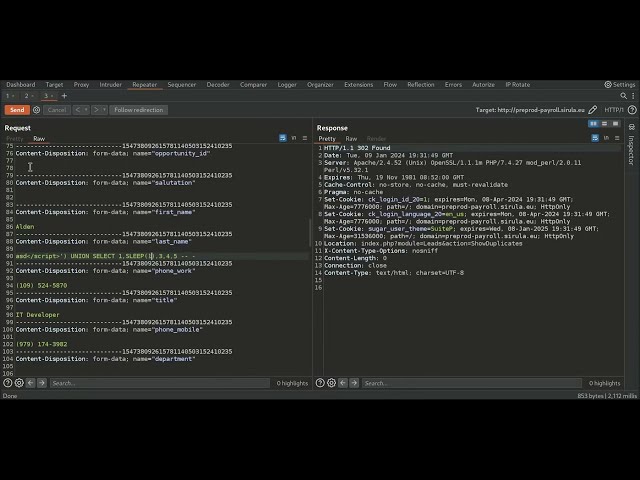Toggle Response non-printable \n characters
Screen dimensions: 640x480
point(606,138)
